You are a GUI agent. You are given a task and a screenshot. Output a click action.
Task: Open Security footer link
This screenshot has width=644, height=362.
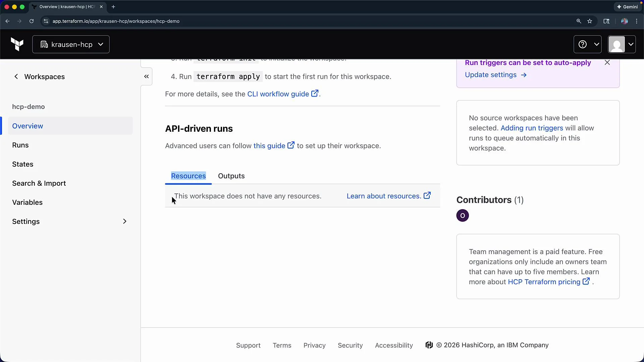point(350,345)
